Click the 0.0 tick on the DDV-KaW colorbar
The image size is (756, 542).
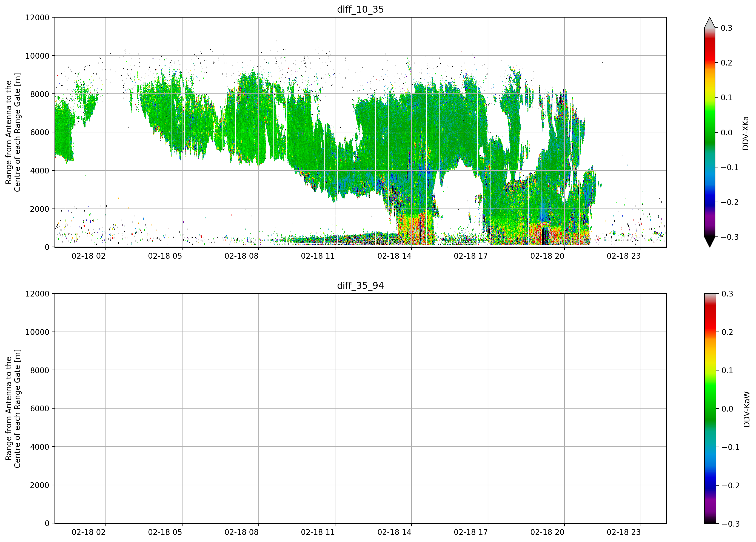[x=727, y=409]
